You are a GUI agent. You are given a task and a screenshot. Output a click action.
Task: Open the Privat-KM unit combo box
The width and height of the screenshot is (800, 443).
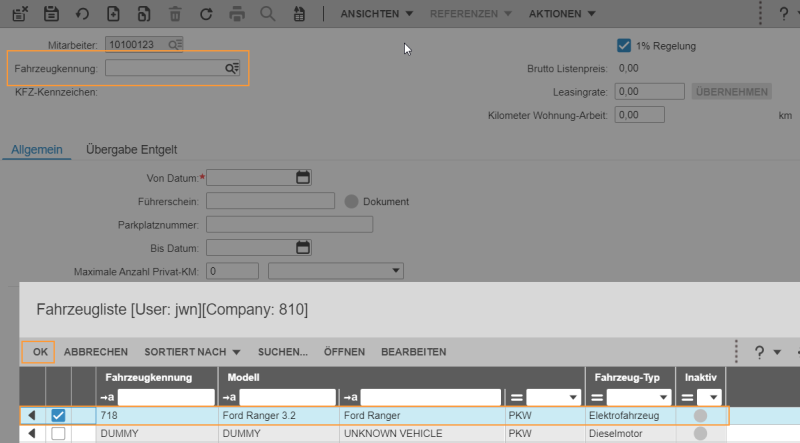336,270
